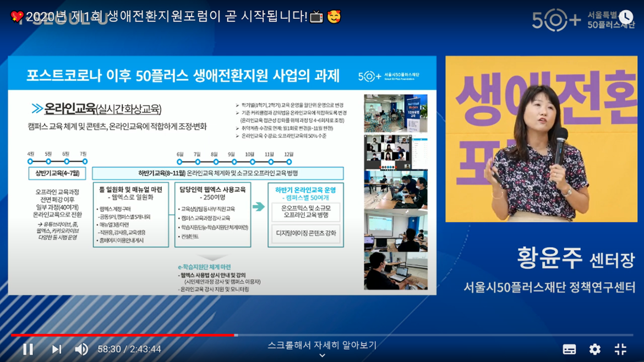Pause the video playback
Screen dimensions: 644x362
[28, 349]
